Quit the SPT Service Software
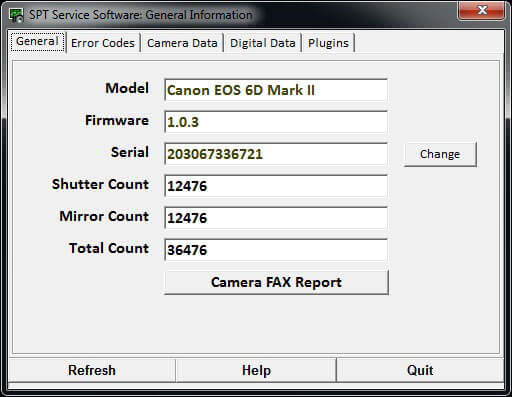The width and height of the screenshot is (512, 397). point(420,370)
